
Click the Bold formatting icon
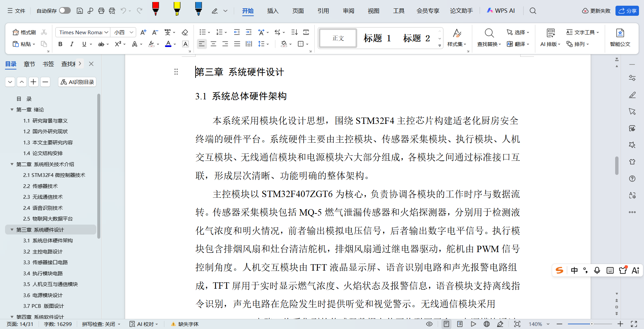[60, 44]
